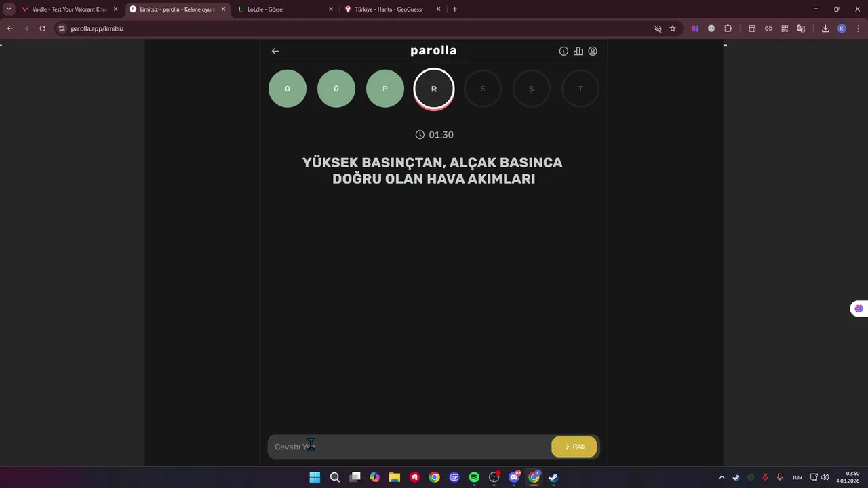Screen dimensions: 868x488
Task: Select the current letter R circle
Action: [x=434, y=89]
